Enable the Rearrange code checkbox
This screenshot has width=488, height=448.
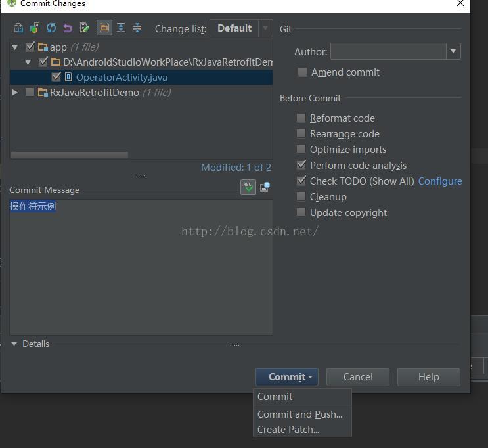pyautogui.click(x=301, y=133)
